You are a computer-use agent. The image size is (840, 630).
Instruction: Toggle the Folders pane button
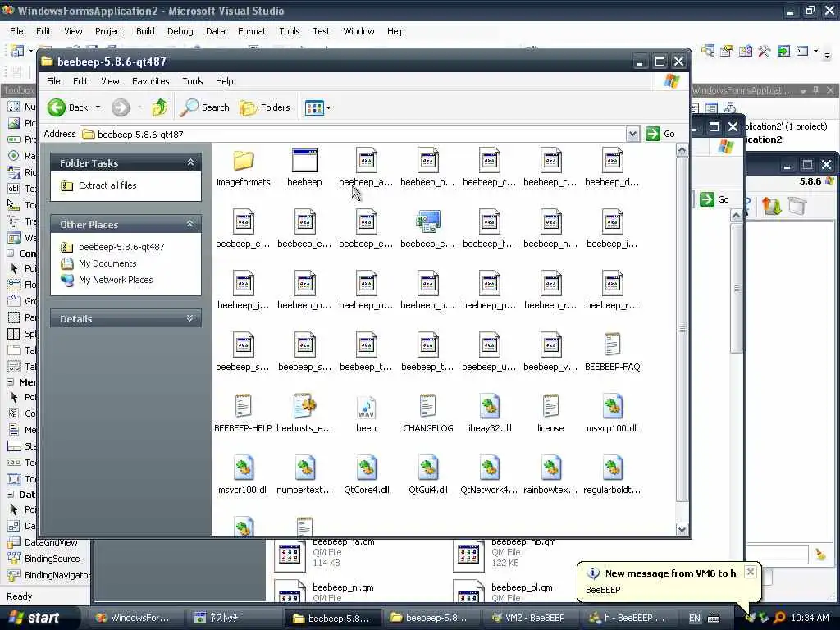pyautogui.click(x=265, y=107)
